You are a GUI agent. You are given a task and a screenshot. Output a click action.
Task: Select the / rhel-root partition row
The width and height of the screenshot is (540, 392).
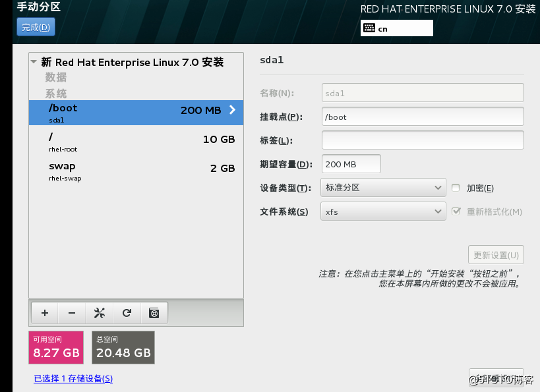click(x=136, y=142)
